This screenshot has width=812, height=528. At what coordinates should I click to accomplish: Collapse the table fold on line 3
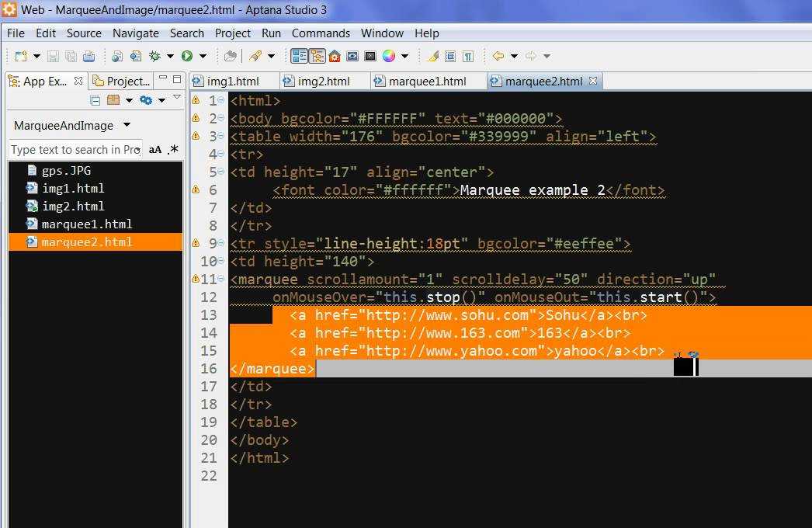221,136
